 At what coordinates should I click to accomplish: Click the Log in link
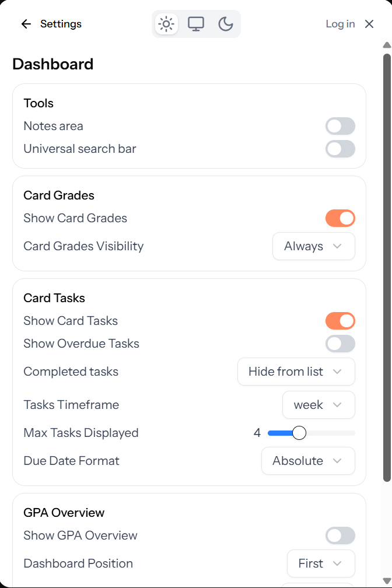[340, 24]
